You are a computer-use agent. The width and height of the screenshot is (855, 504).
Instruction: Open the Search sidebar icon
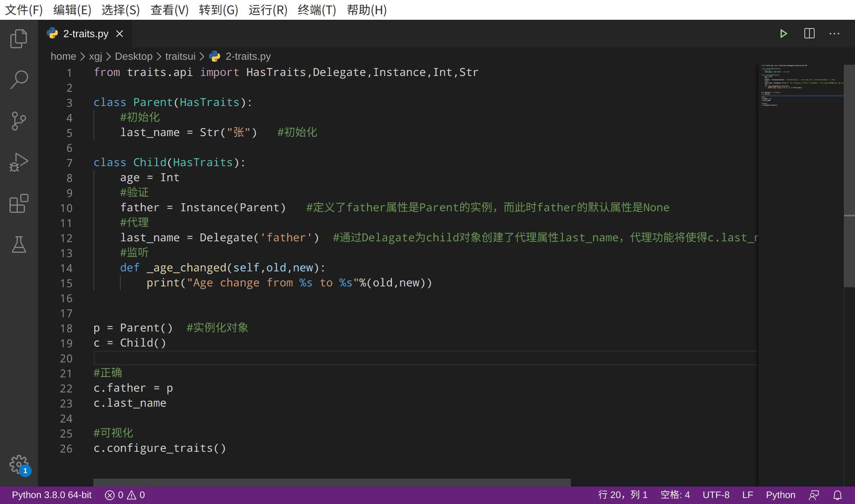point(19,80)
